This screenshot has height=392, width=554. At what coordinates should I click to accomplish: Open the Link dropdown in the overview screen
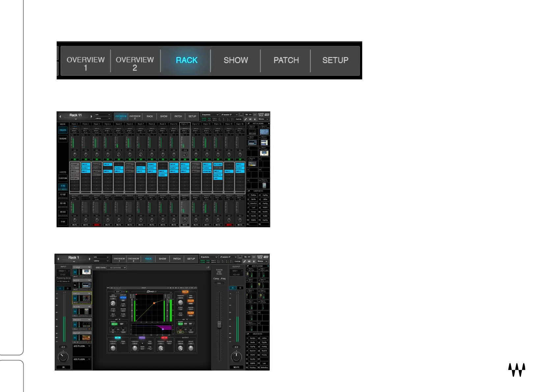pos(103,115)
